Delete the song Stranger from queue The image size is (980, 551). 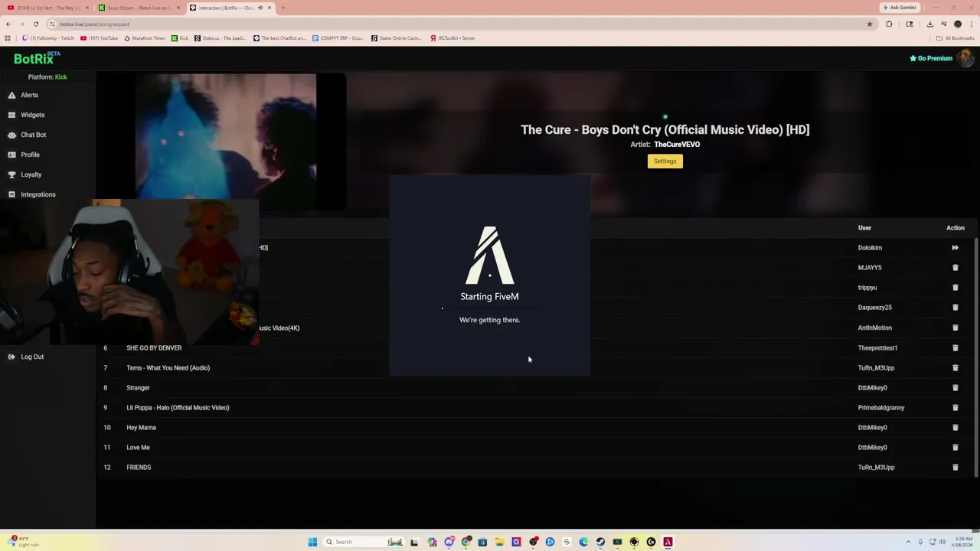tap(955, 387)
